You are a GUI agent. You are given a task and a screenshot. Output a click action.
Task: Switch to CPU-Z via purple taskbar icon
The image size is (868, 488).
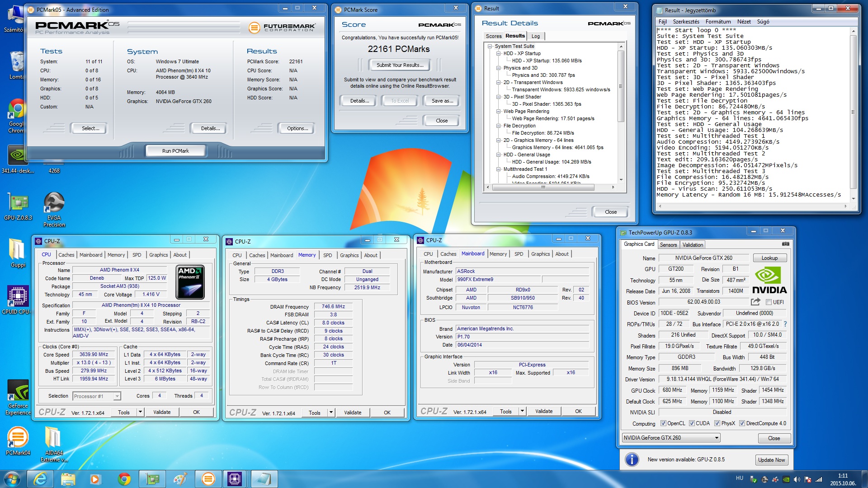click(x=235, y=479)
